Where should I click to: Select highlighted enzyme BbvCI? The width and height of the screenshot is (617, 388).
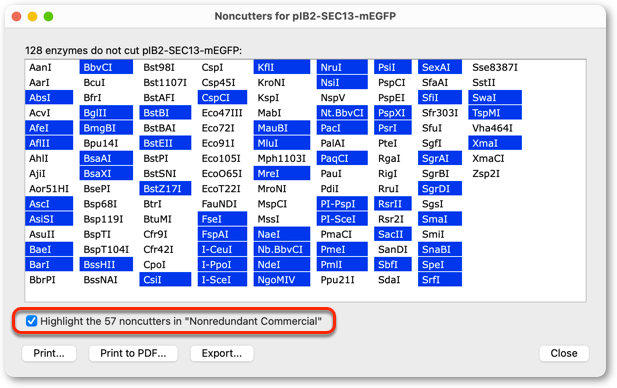pos(106,67)
